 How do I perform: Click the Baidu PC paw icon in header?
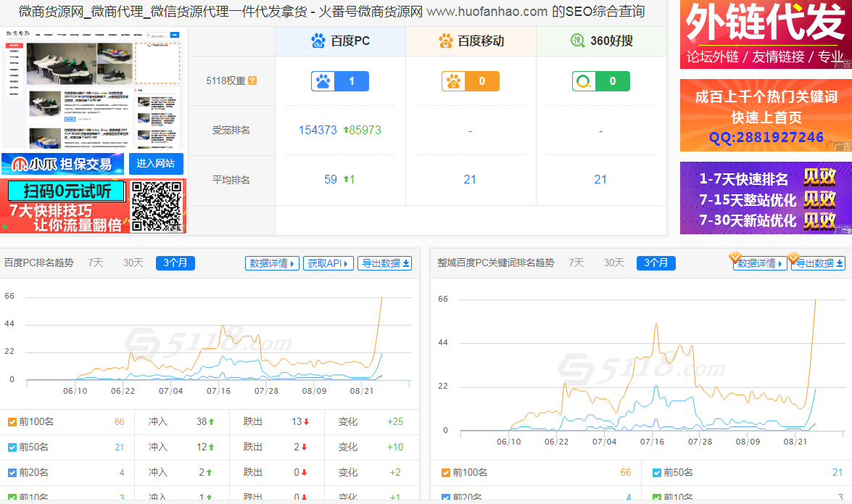point(318,41)
